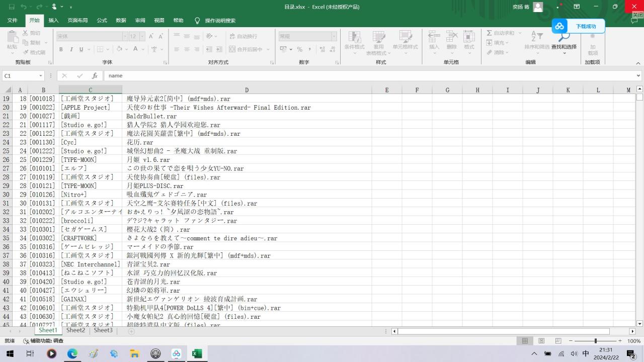The image size is (644, 362).
Task: Apply percent style format
Action: [x=300, y=49]
